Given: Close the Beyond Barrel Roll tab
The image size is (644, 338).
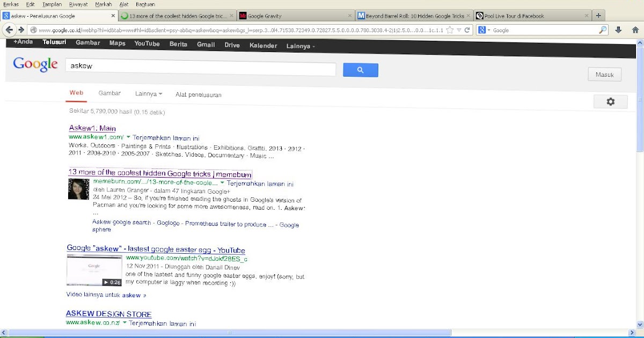Looking at the screenshot, I should [x=468, y=16].
